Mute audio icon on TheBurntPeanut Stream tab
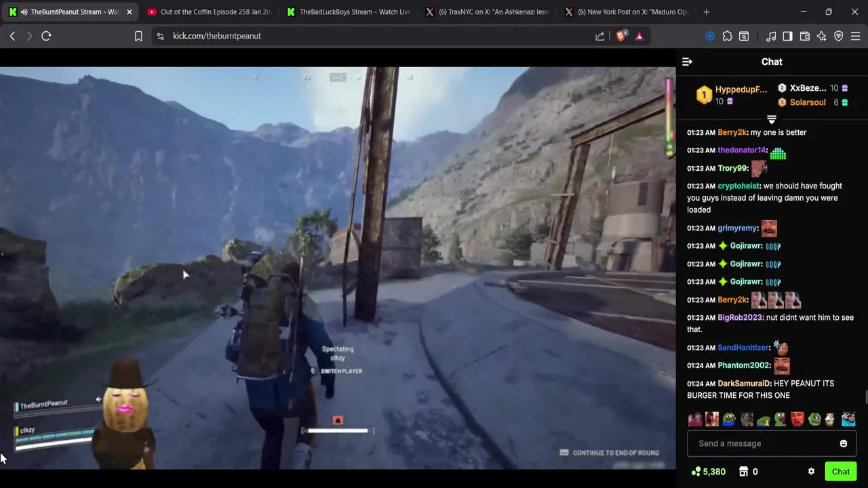 point(24,12)
